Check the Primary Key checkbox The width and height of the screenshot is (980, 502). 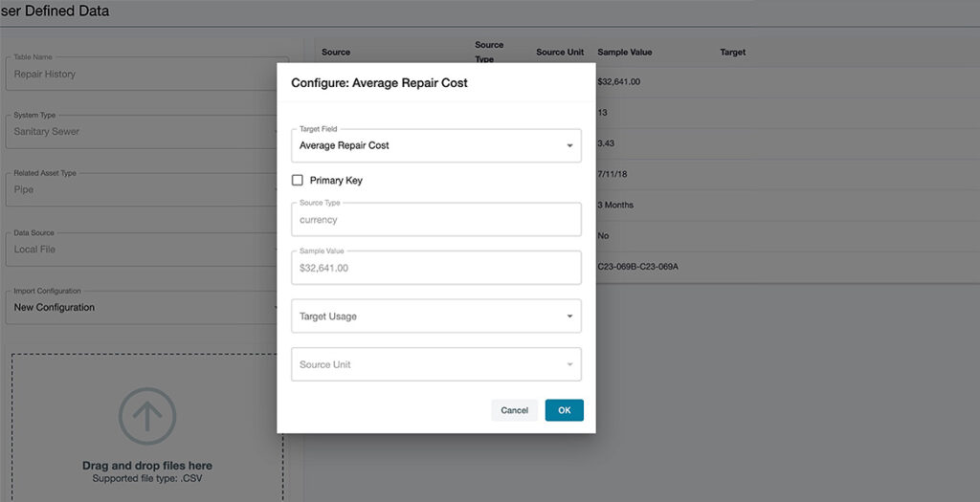point(298,180)
